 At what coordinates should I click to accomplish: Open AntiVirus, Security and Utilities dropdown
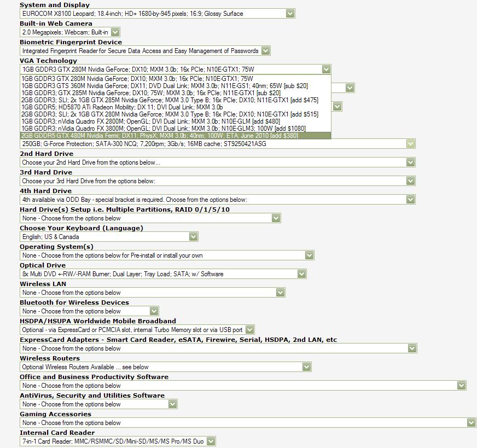98,404
